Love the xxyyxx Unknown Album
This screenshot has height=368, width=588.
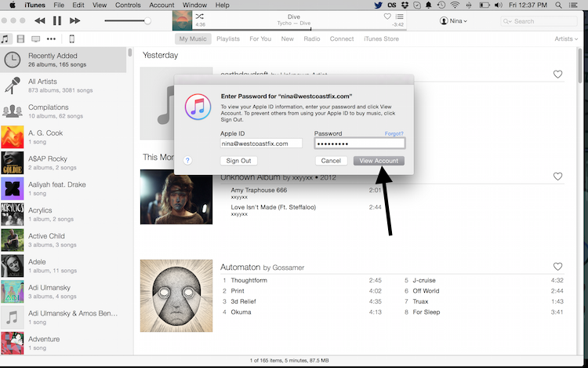point(557,177)
